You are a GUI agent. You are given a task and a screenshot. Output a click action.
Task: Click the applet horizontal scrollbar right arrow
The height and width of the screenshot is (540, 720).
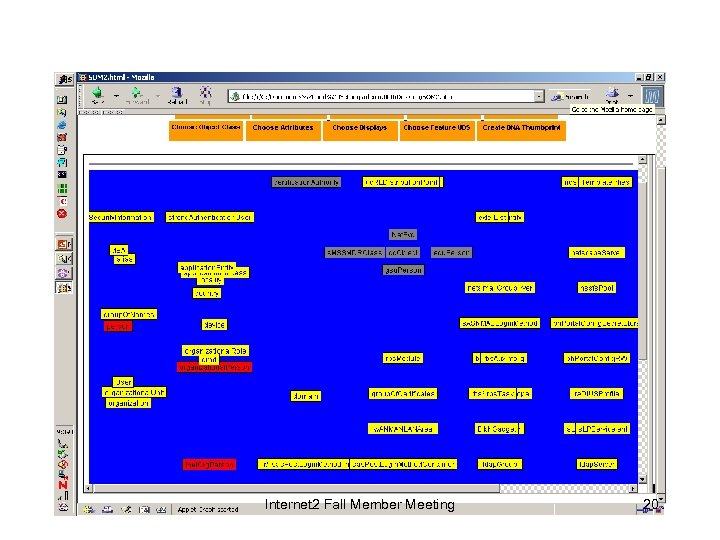click(x=633, y=489)
